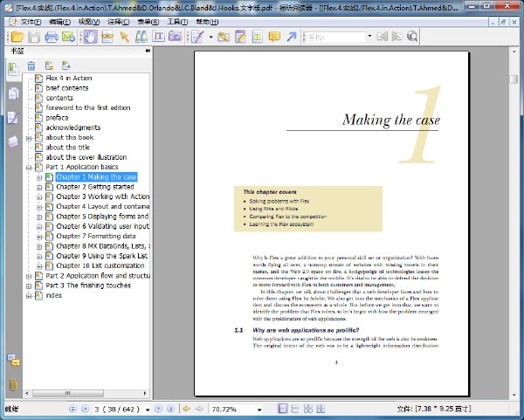Screen dimensions: 524x420
Task: Go to the next page button
Action: click(158, 409)
